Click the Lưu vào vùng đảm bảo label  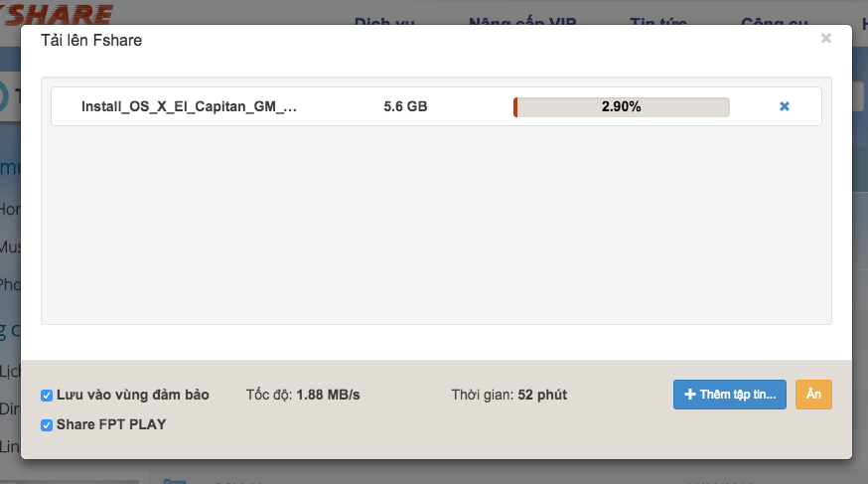(133, 395)
